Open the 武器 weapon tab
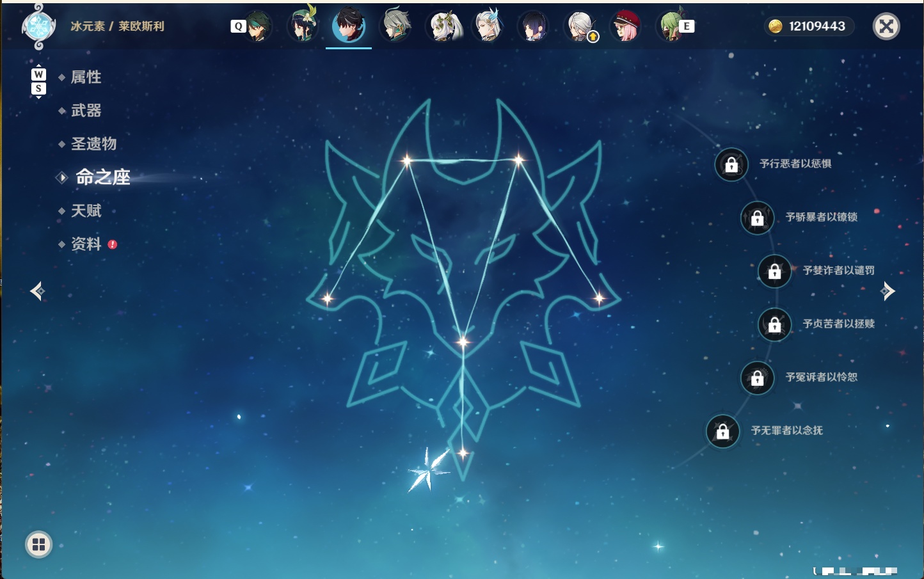 coord(86,111)
